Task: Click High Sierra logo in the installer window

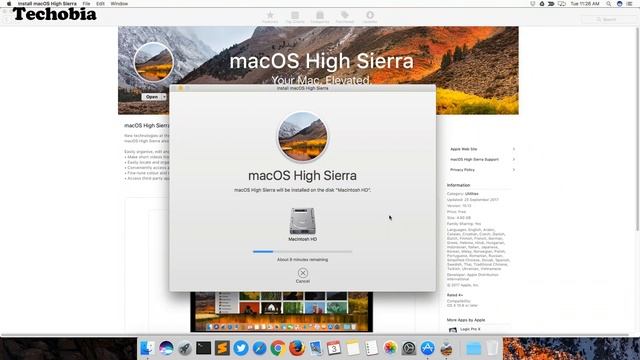Action: coord(302,137)
